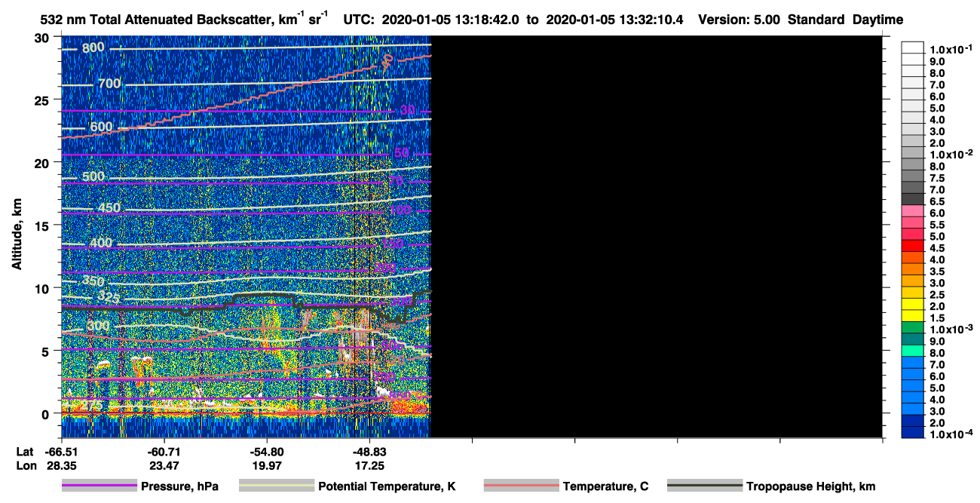The image size is (980, 503).
Task: Click the darkest gray colorbar swatch beside 6.5
Action: (913, 199)
